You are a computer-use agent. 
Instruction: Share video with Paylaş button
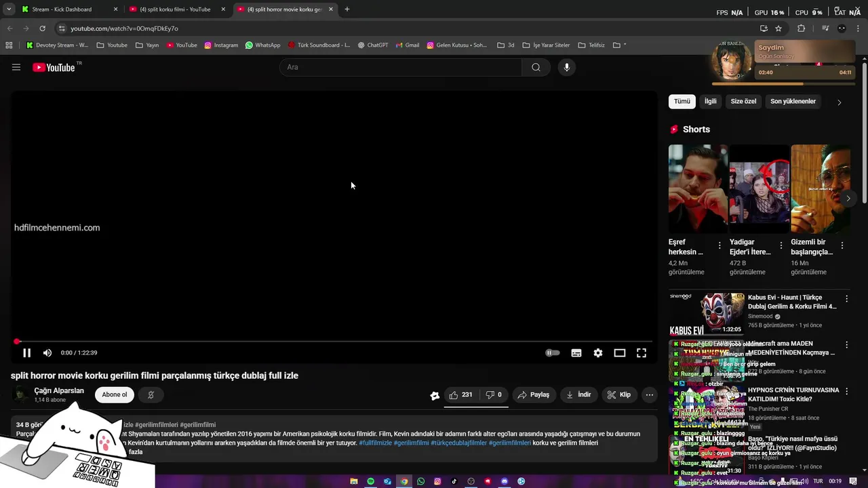click(534, 394)
